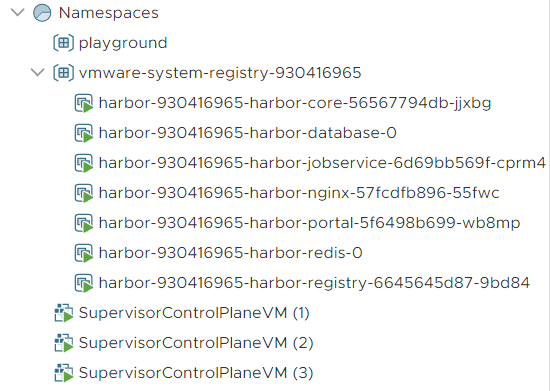Screen dimensions: 550x391
Task: Collapse the vmware-system-registry-930416965 namespace
Action: pos(38,73)
